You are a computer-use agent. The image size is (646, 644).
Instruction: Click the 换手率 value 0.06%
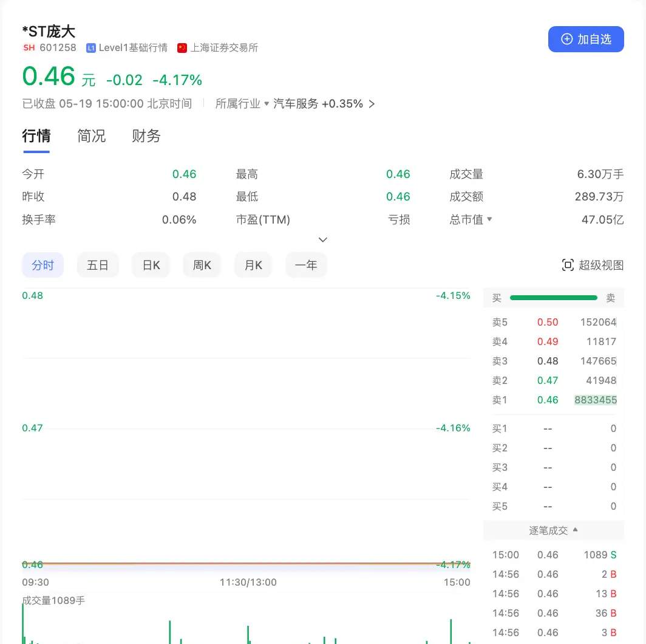[178, 220]
